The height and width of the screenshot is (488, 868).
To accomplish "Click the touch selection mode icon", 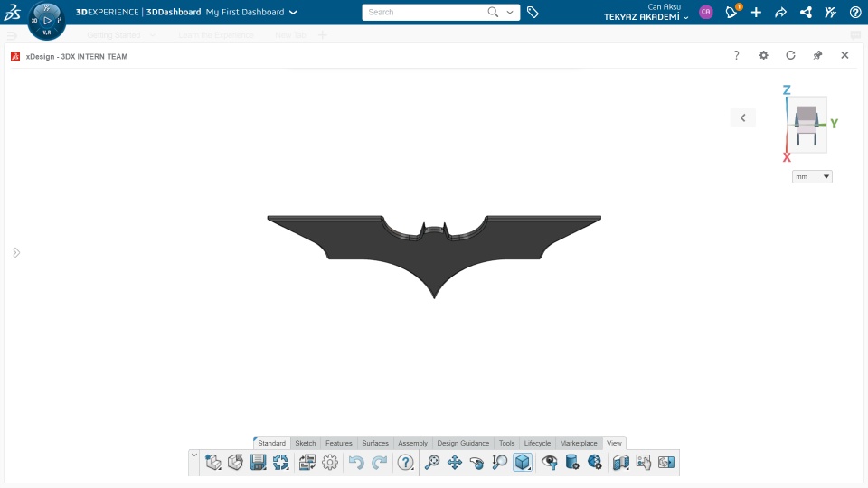I will [x=643, y=462].
